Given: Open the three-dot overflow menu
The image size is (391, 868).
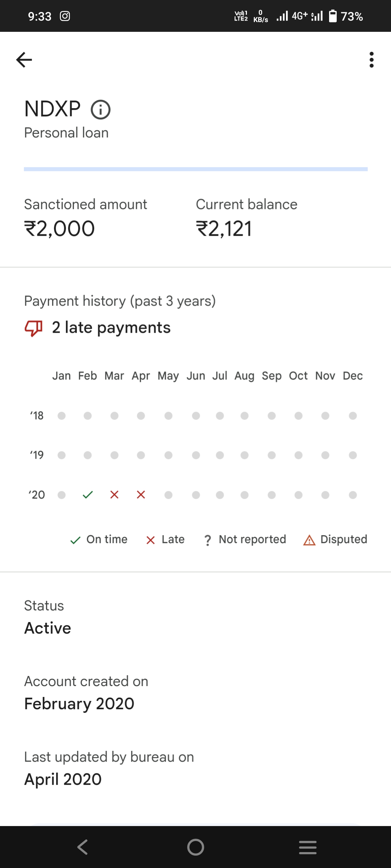Looking at the screenshot, I should [x=371, y=60].
